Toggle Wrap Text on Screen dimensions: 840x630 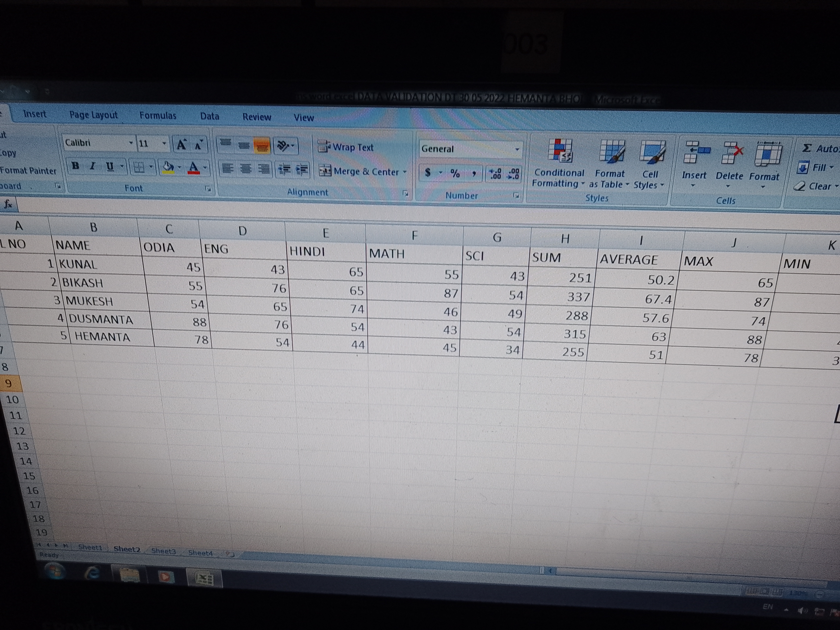pyautogui.click(x=345, y=147)
